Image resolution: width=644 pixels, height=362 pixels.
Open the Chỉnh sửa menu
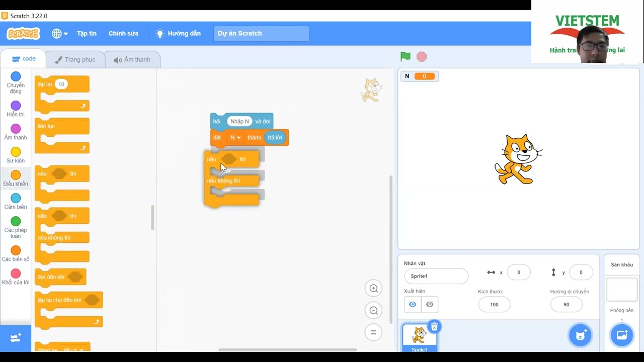click(123, 34)
